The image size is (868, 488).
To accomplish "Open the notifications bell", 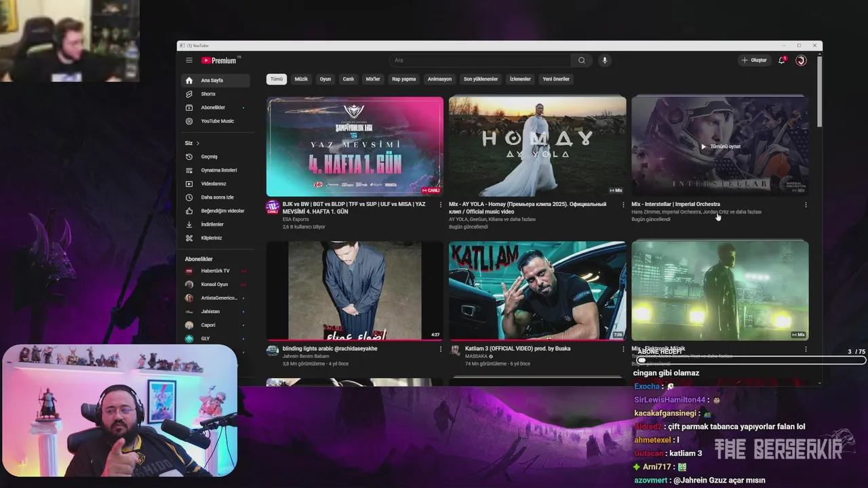I will tap(782, 60).
